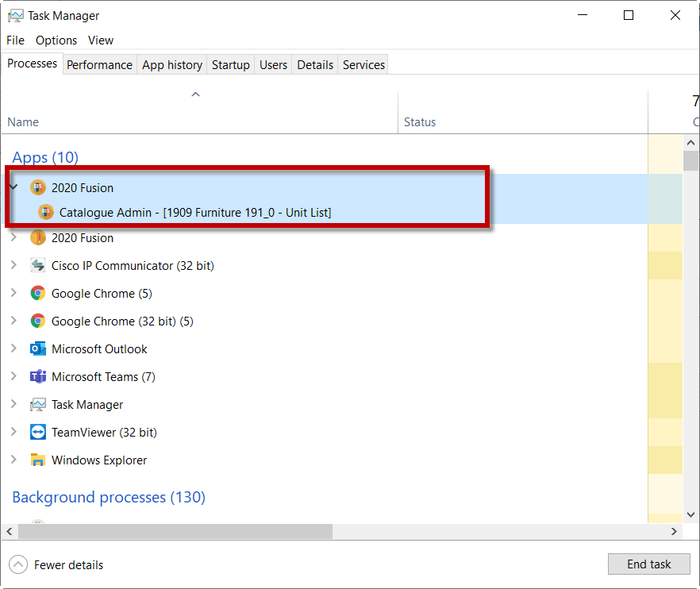Expand Cisco IP Communicator (32 bit)
The image size is (700, 589).
coord(13,265)
